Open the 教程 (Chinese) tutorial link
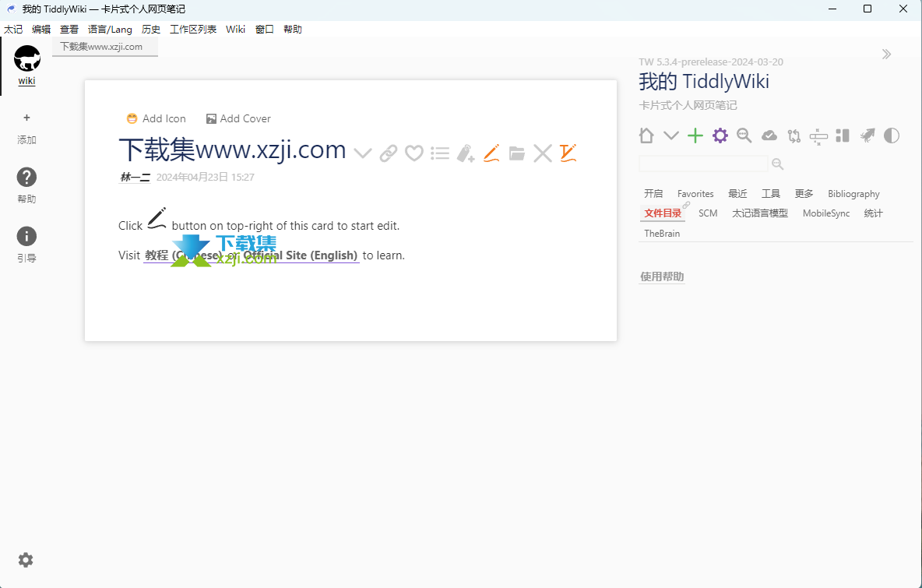 click(x=184, y=255)
